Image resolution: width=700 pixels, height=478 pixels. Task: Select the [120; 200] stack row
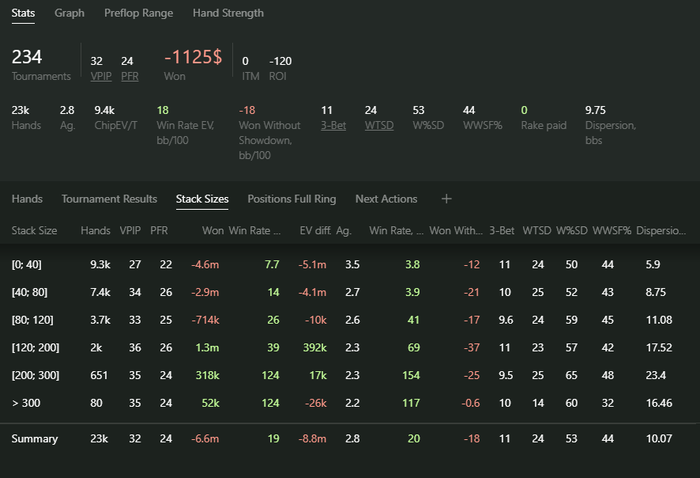[34, 346]
